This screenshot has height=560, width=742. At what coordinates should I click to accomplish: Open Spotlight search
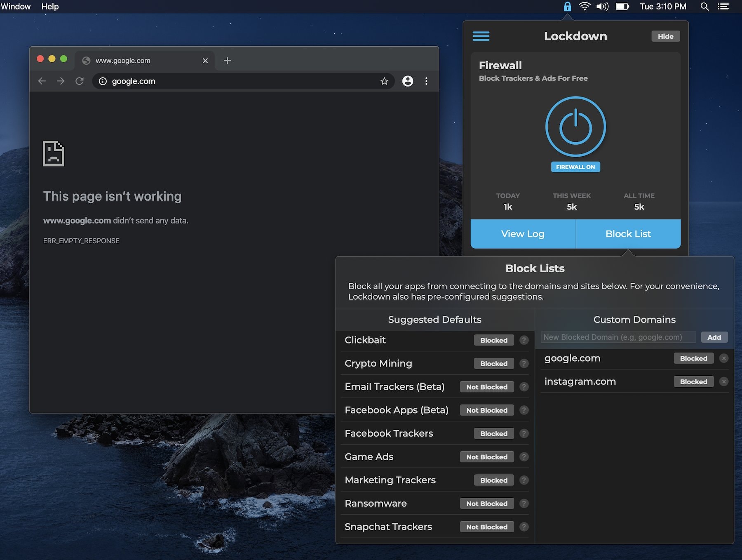coord(705,7)
